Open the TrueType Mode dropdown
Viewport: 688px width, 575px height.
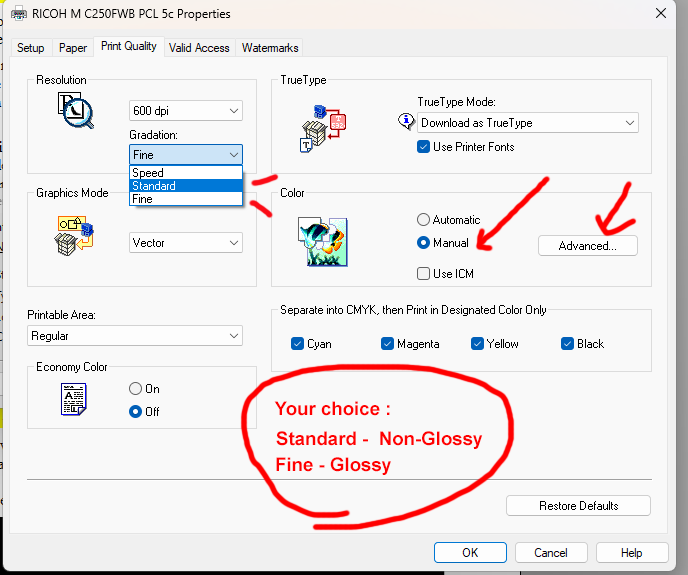coord(527,123)
